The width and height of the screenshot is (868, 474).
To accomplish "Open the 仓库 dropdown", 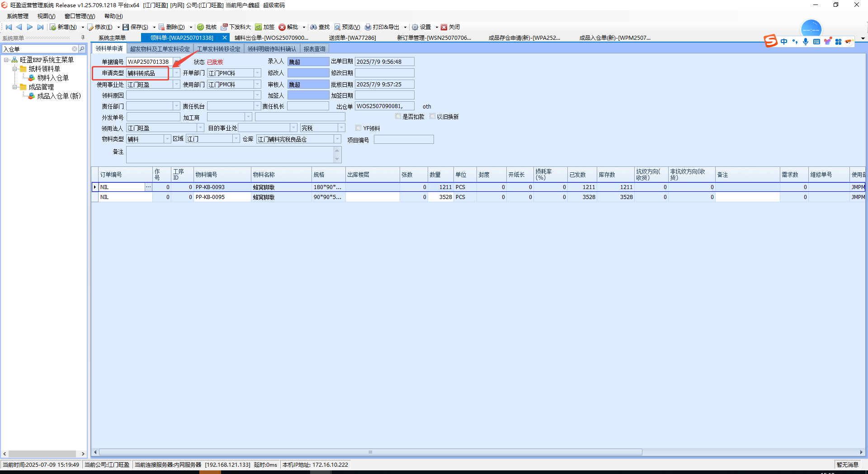I will coord(338,139).
